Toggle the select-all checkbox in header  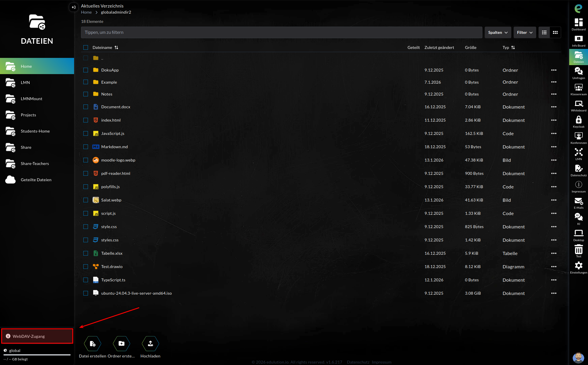point(86,47)
